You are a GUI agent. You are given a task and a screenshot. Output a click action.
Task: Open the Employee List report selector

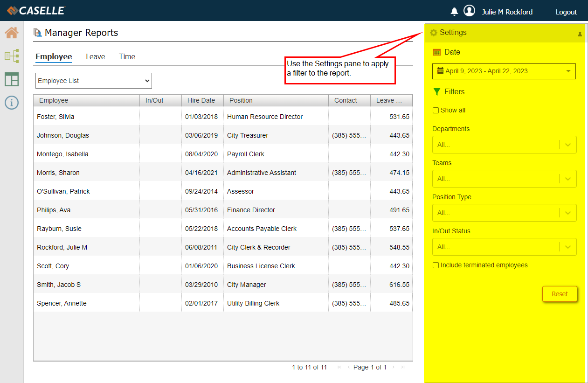coord(94,81)
